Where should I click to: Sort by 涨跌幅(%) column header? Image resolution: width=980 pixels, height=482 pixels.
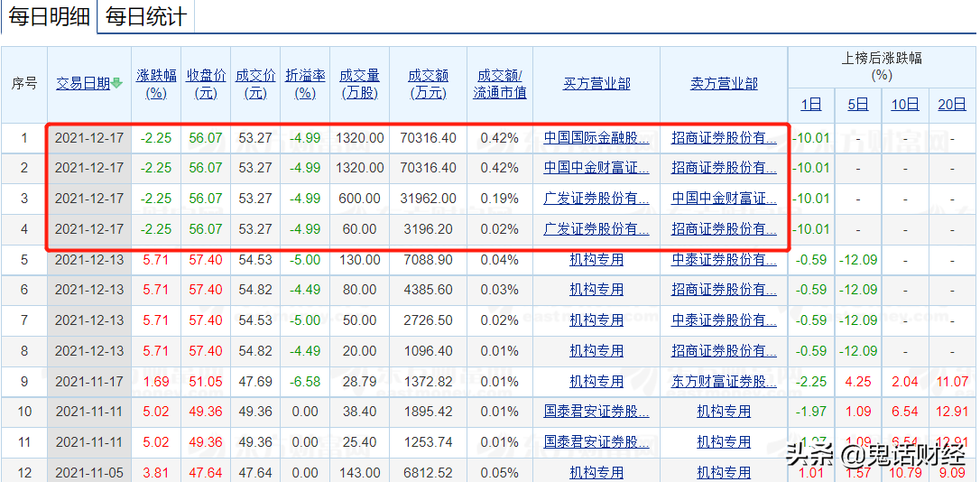tap(156, 85)
